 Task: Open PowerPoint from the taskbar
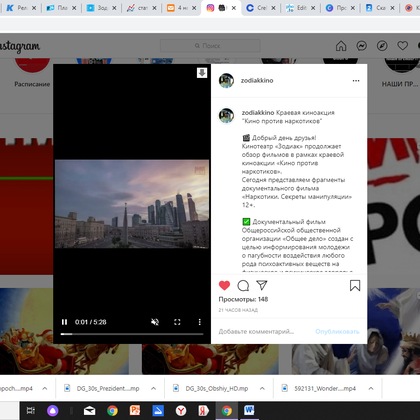click(x=135, y=411)
